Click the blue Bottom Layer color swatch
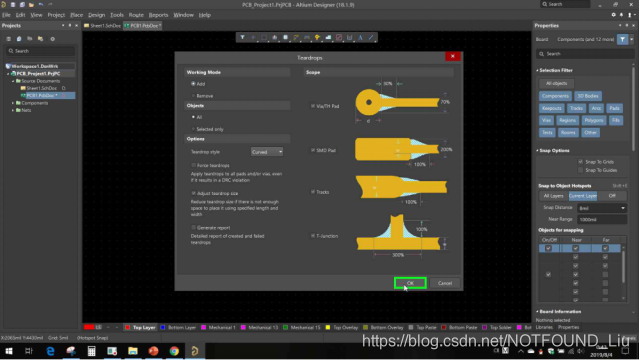The image size is (639, 360). coord(163,327)
